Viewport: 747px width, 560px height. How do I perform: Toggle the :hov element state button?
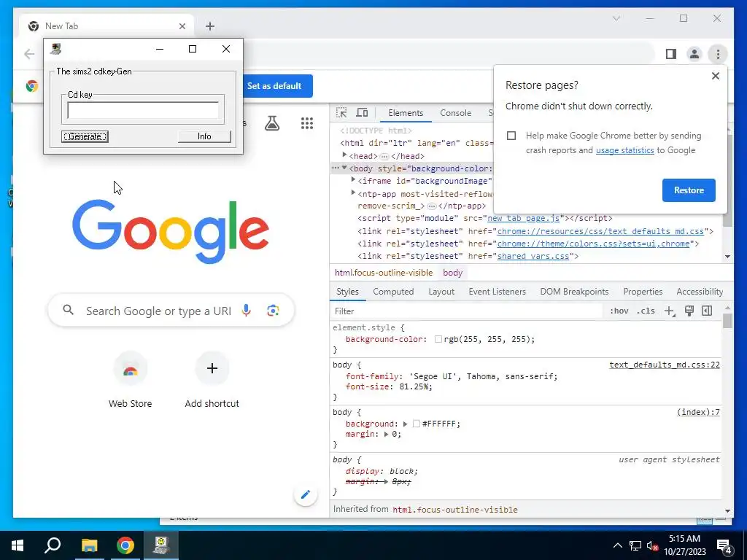[619, 311]
